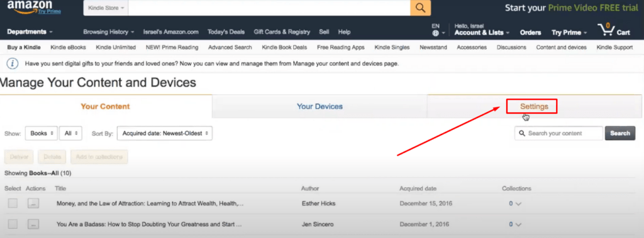This screenshot has width=644, height=238.
Task: Open Kindle Unlimited menu item
Action: click(x=116, y=47)
